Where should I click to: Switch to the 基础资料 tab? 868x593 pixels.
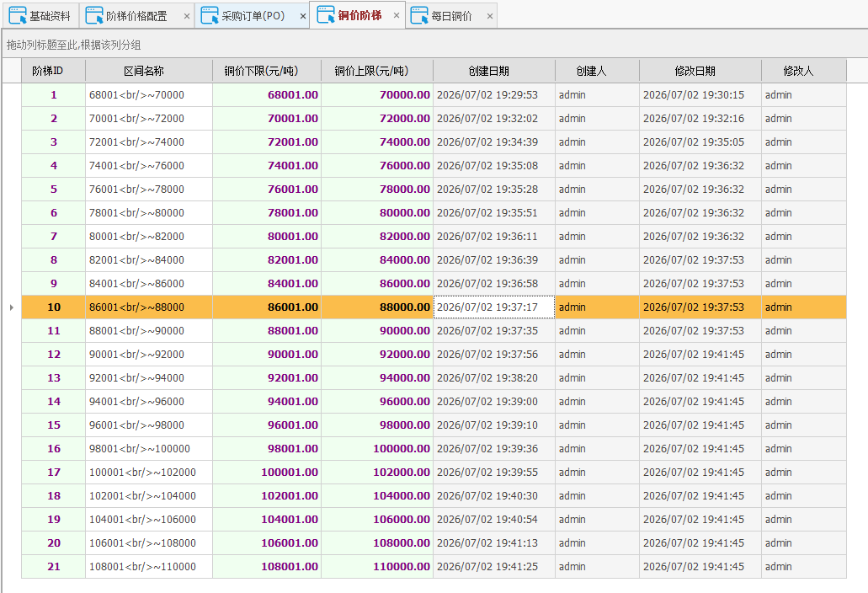click(x=40, y=16)
